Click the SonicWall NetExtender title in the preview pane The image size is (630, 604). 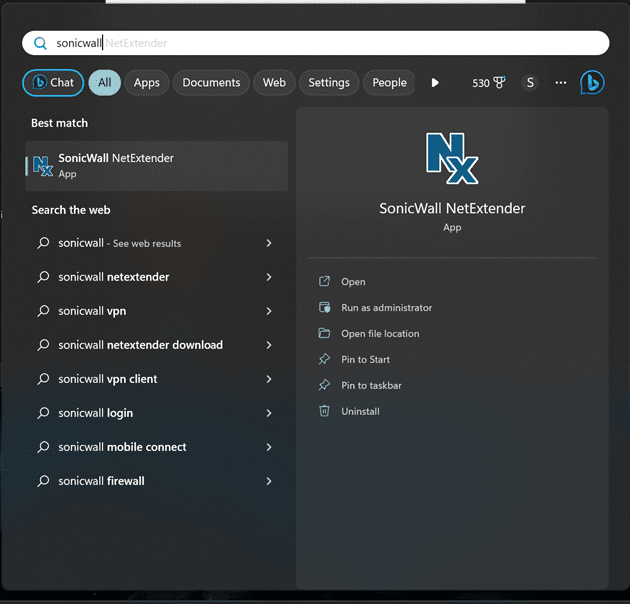pos(452,208)
